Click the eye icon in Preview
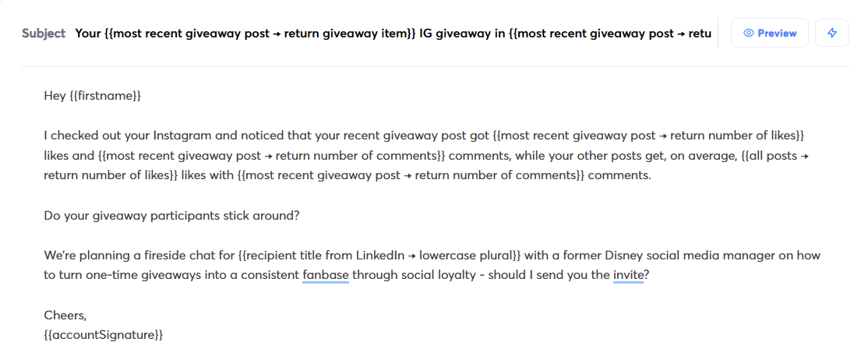Image resolution: width=868 pixels, height=356 pixels. (748, 33)
